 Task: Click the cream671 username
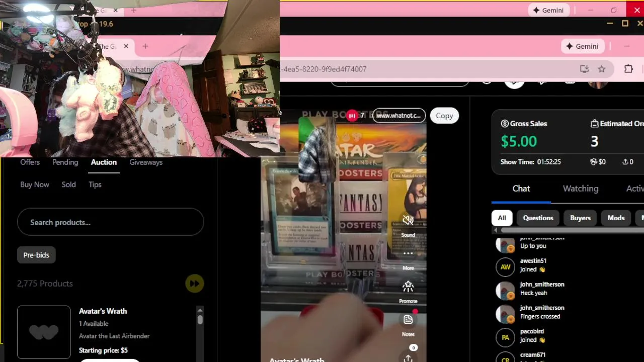click(x=533, y=355)
